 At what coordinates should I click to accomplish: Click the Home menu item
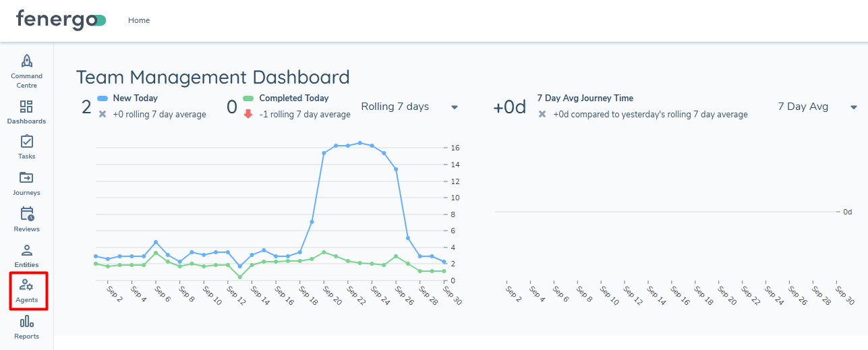tap(139, 20)
